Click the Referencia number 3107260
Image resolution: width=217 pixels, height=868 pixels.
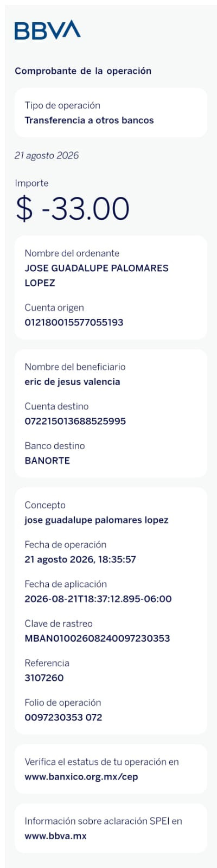44,678
